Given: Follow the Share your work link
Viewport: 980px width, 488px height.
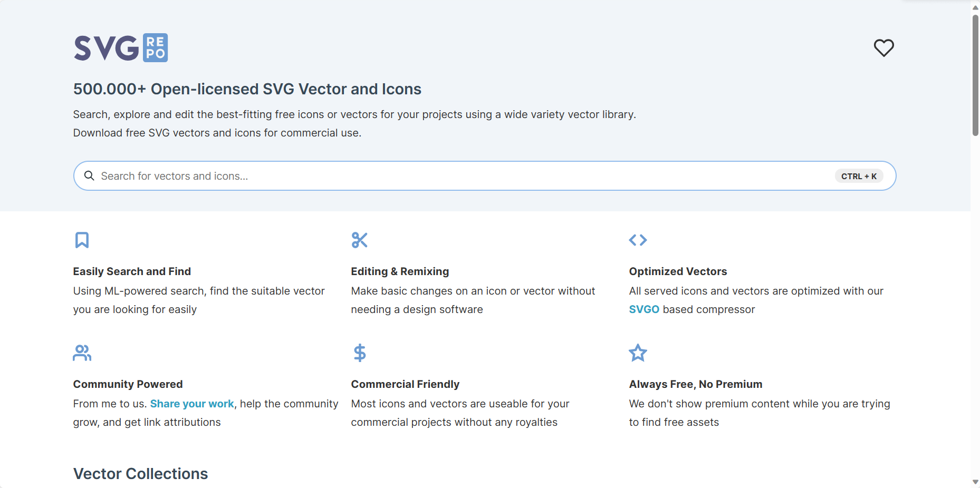Looking at the screenshot, I should click(192, 404).
